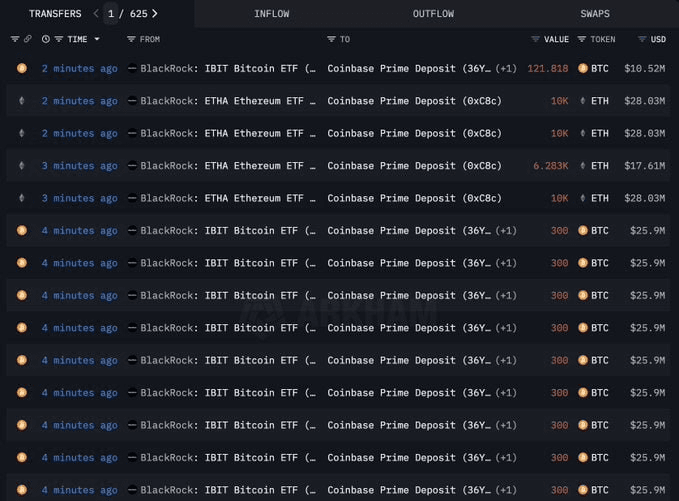
Task: Click BlackRock entity logo on $10.52M row
Action: (x=133, y=68)
